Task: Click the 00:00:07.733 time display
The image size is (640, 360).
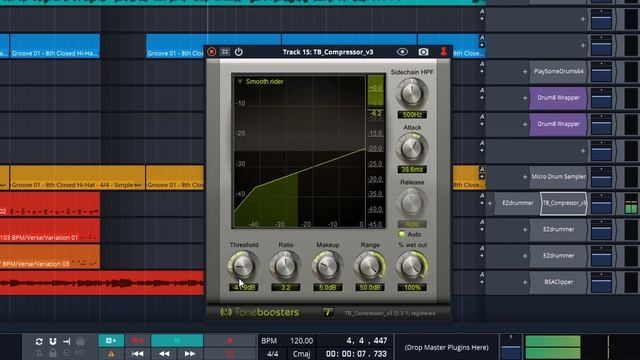Action: 356,353
